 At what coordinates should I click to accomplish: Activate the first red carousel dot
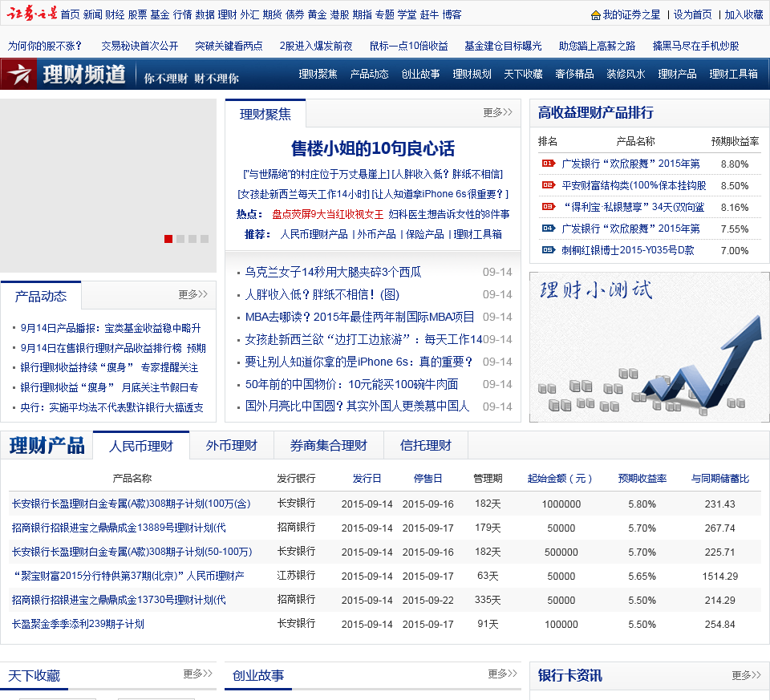click(x=168, y=239)
